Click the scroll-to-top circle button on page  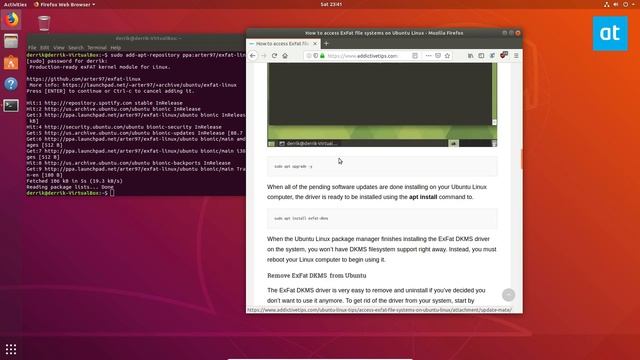point(508,295)
